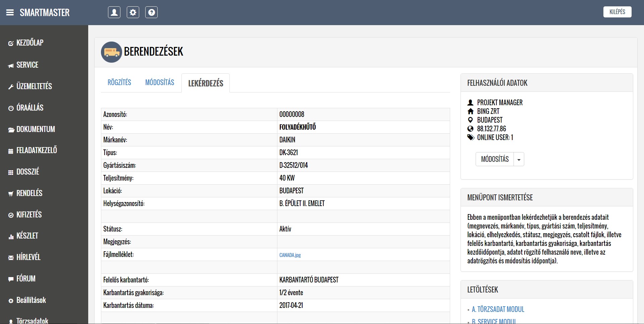
Task: Open the user profile icon
Action: pyautogui.click(x=114, y=12)
